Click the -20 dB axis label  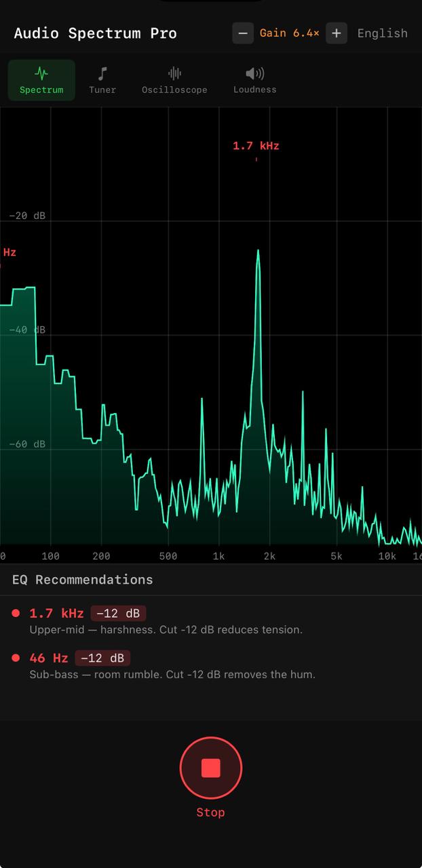(27, 216)
